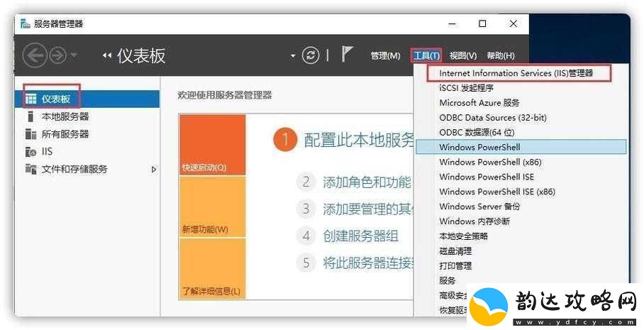Open Internet Information Services (IIS)管理器
Viewport: 644px width, 330px height.
coord(516,74)
